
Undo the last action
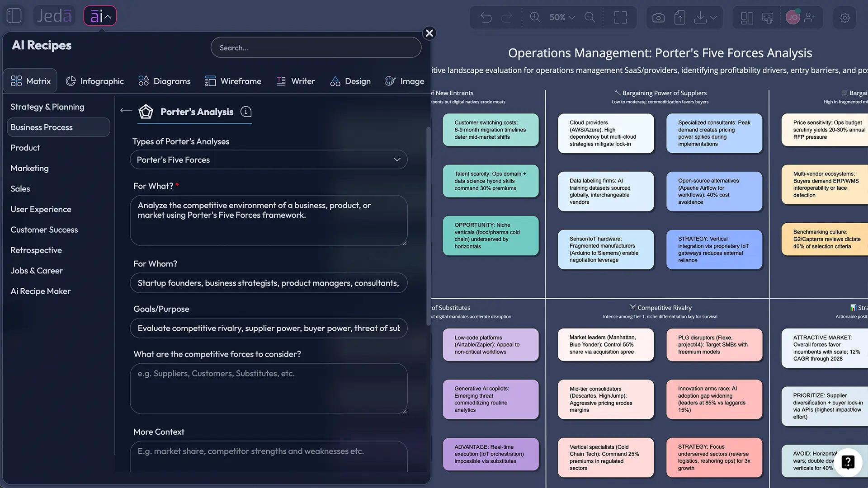(x=486, y=18)
